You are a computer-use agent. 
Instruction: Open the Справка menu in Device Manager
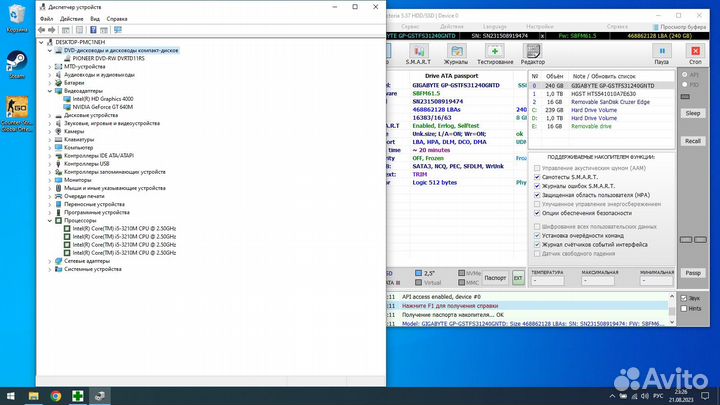(117, 18)
